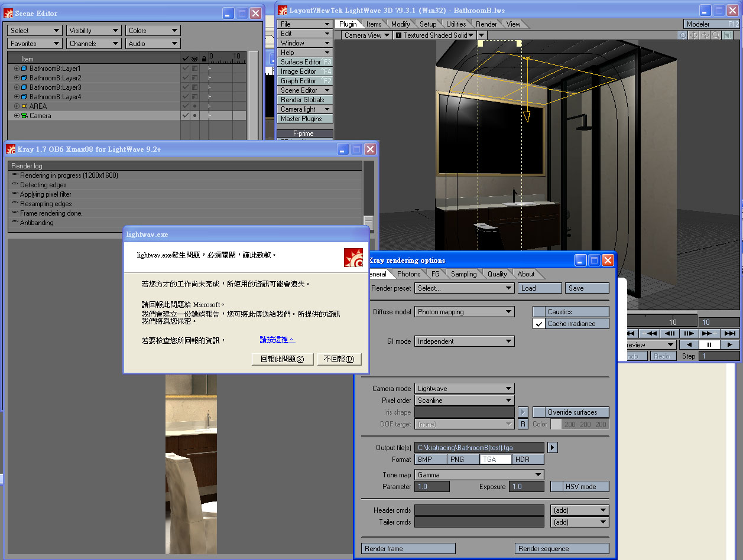Click the play forward arrow button

click(x=730, y=344)
